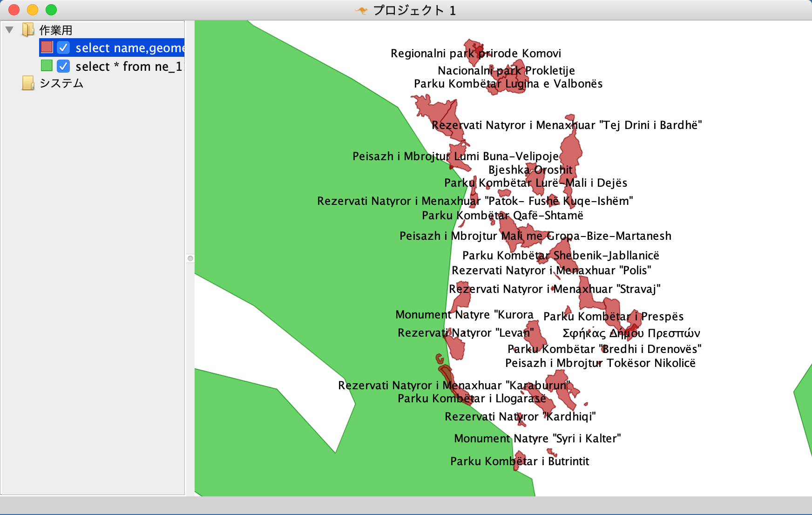Click label 'Parku Kombëtar i Prespës'
Screen dimensions: 812x515
pos(613,317)
